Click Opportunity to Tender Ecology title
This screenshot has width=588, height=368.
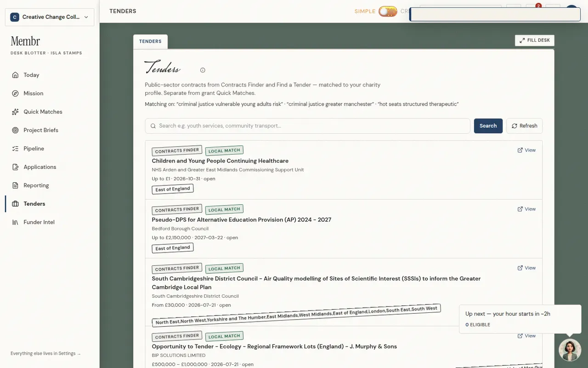tap(274, 346)
